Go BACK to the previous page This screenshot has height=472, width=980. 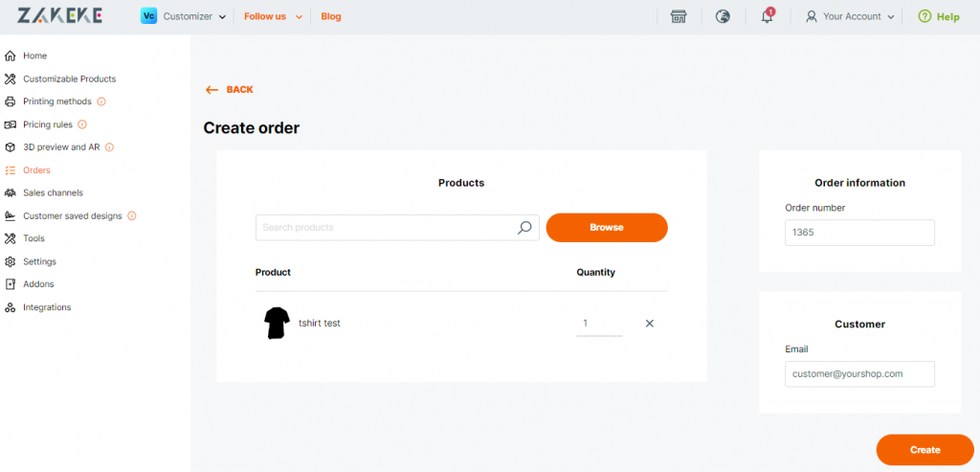pos(230,89)
